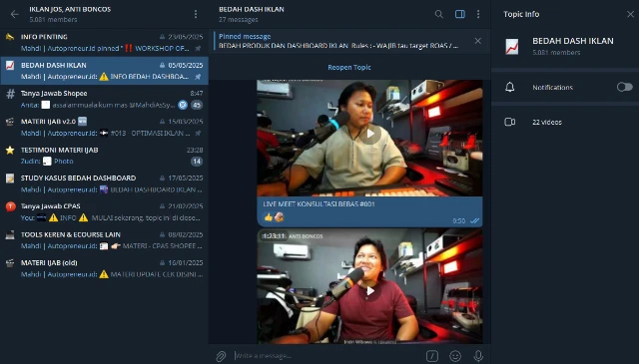The height and width of the screenshot is (364, 639).
Task: Click the red T icon of Tanya Jawab CPAS
Action: 10,206
